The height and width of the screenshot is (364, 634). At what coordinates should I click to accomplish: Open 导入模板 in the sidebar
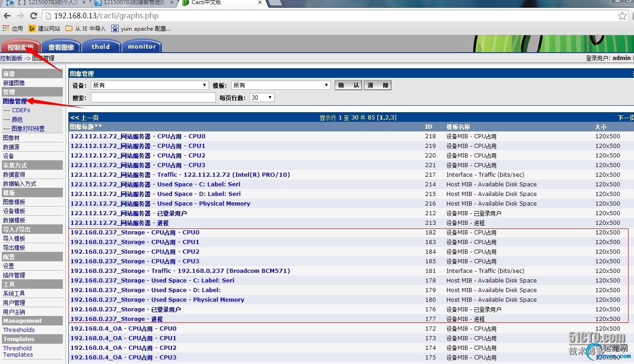pos(14,239)
